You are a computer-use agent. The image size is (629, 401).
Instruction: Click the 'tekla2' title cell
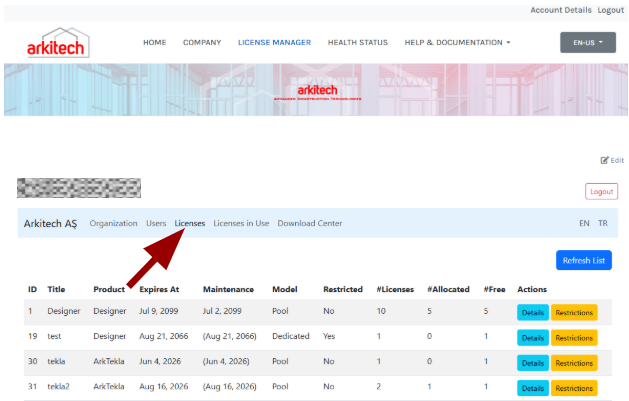[59, 387]
